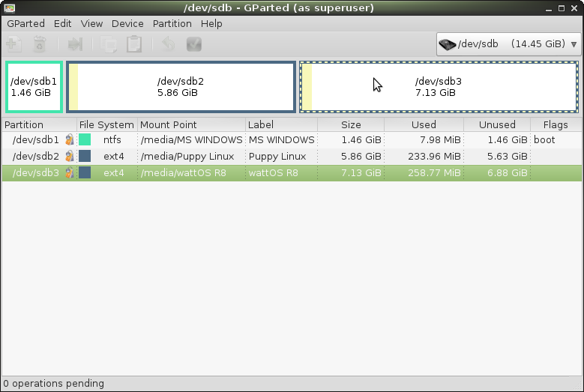Maximize the GParted window
584x392 pixels.
562,8
